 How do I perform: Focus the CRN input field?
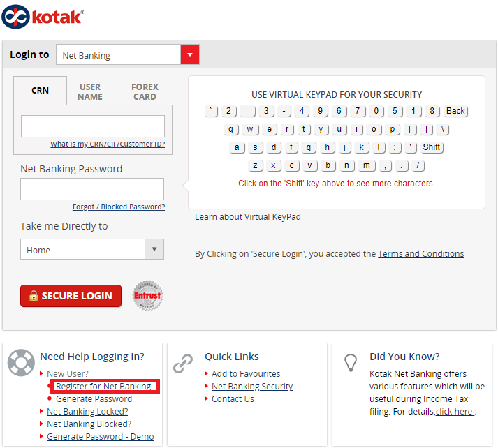coord(93,126)
